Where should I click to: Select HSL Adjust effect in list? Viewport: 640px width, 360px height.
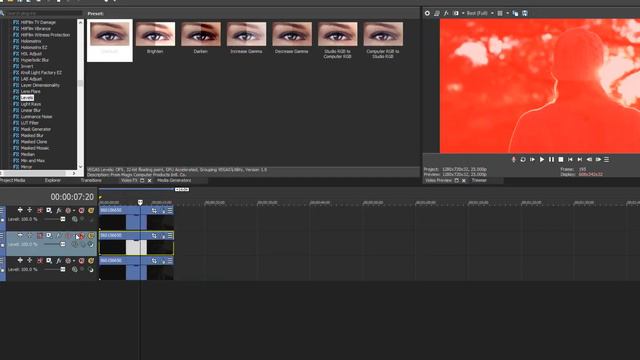point(31,53)
